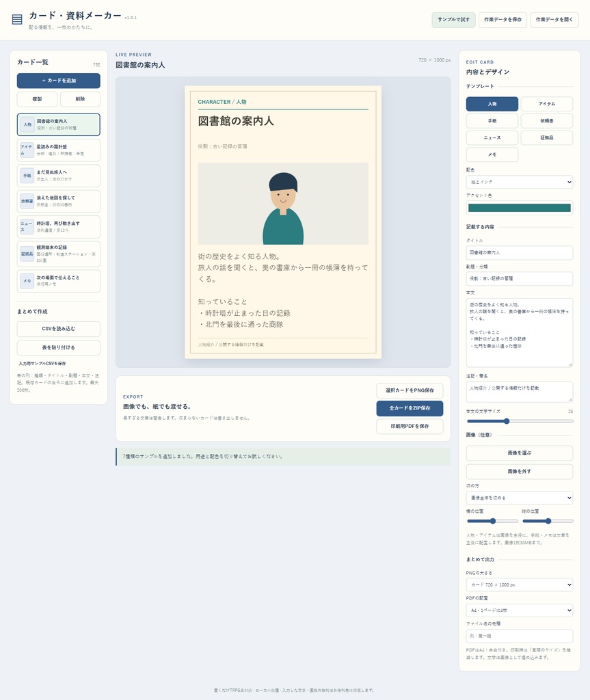Image resolution: width=590 pixels, height=700 pixels.
Task: Click the 依頼書 badge on 消えた地図を探して row
Action: coord(27,201)
